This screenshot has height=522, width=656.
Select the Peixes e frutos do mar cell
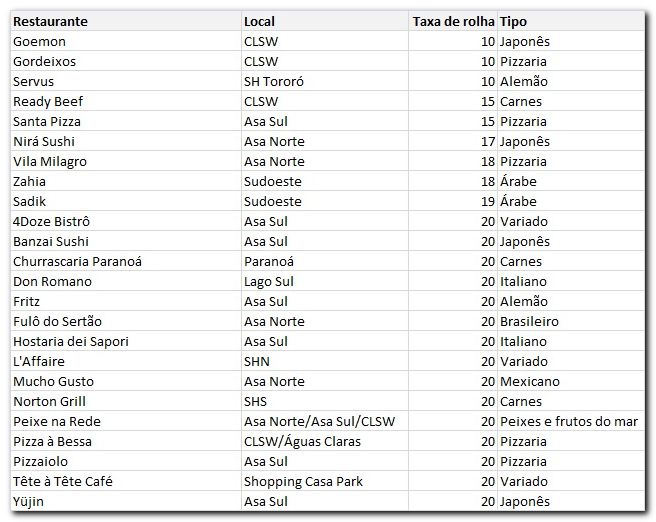click(x=568, y=421)
